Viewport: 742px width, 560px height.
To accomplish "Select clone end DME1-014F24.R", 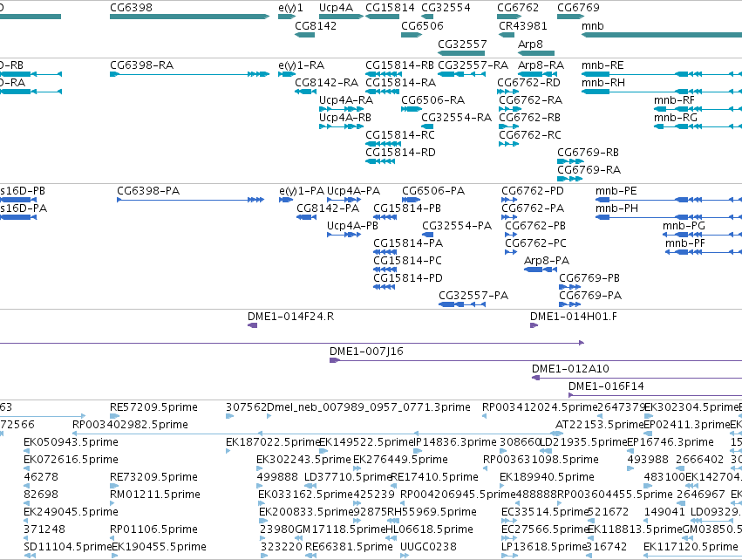I will [252, 325].
